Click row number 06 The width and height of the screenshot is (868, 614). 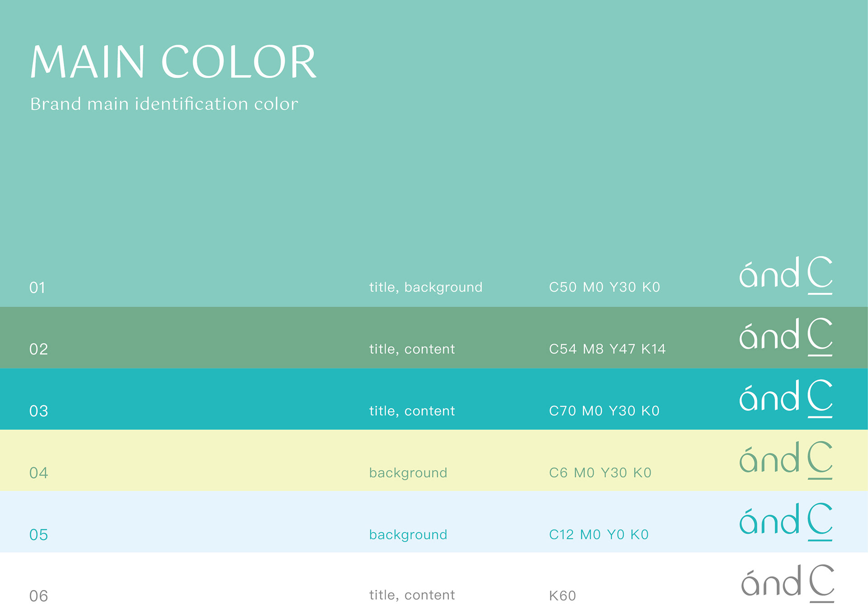coord(38,596)
